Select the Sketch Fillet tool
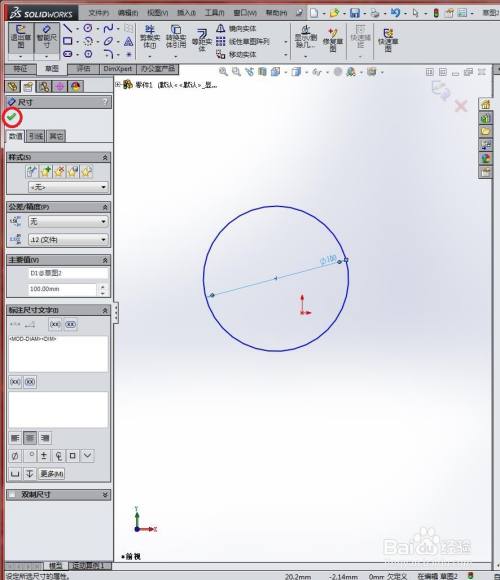 point(108,54)
